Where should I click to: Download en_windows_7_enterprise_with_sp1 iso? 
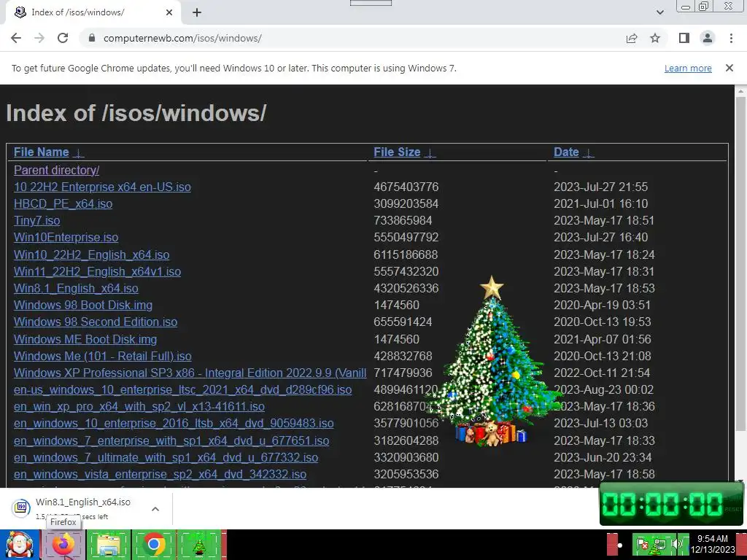tap(171, 440)
